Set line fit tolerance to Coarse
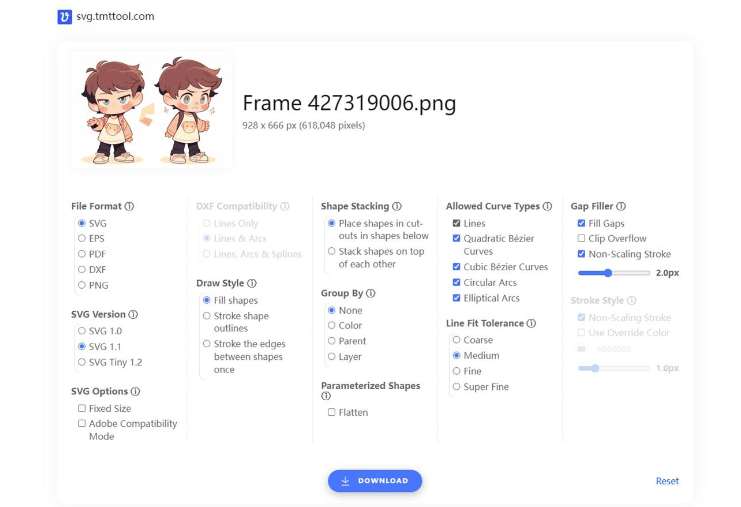This screenshot has width=741, height=507. [457, 340]
